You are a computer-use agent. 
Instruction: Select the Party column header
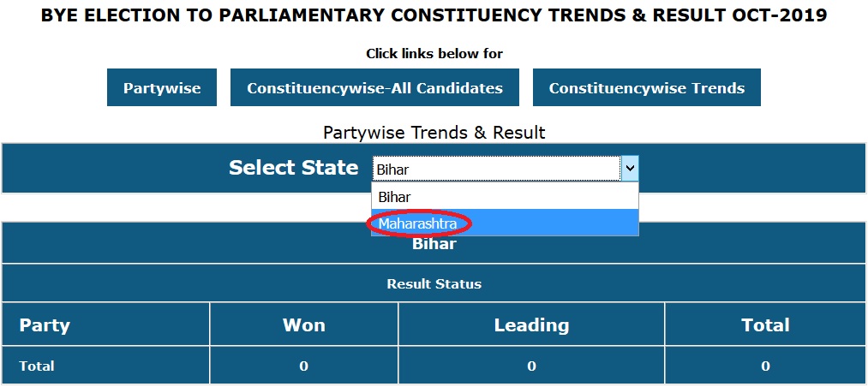tap(45, 325)
